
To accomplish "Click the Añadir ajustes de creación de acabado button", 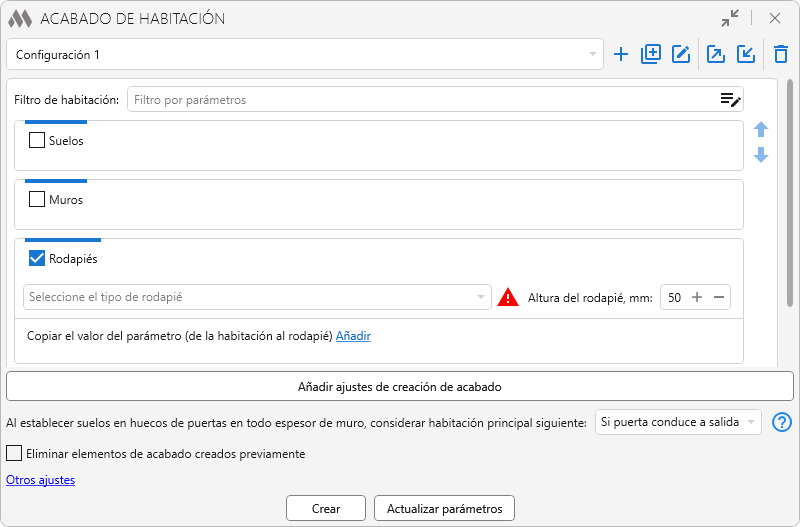I will pos(399,386).
